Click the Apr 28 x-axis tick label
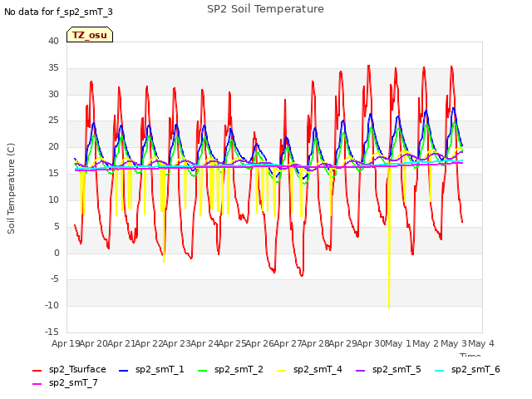Image resolution: width=532 pixels, height=399 pixels. [316, 343]
